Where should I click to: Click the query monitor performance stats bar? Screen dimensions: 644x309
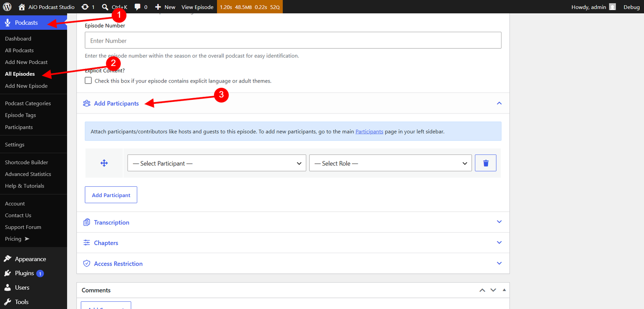[250, 7]
